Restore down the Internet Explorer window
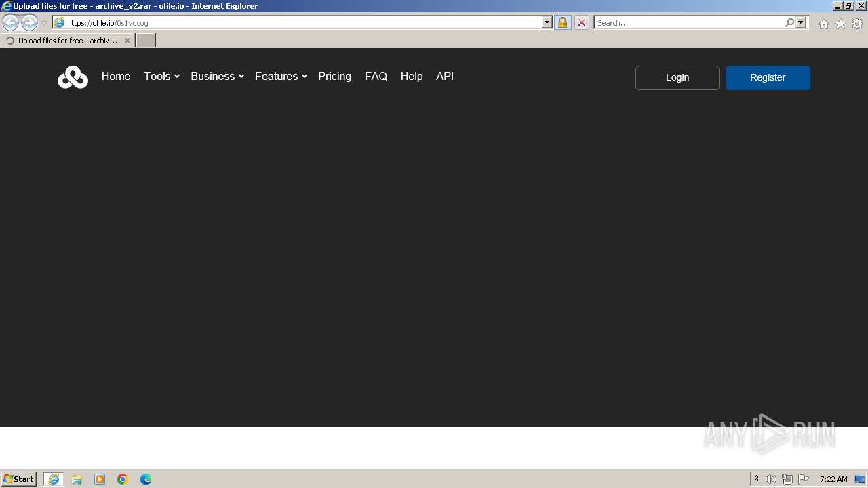Screen dimensions: 868x488 (848, 6)
